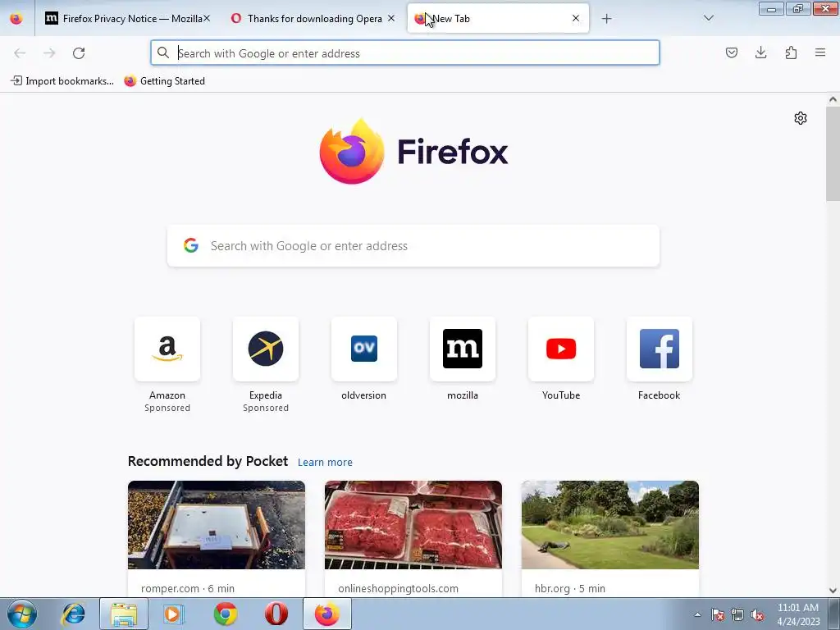Image resolution: width=840 pixels, height=630 pixels.
Task: Launch Google Chrome from taskbar
Action: (226, 614)
